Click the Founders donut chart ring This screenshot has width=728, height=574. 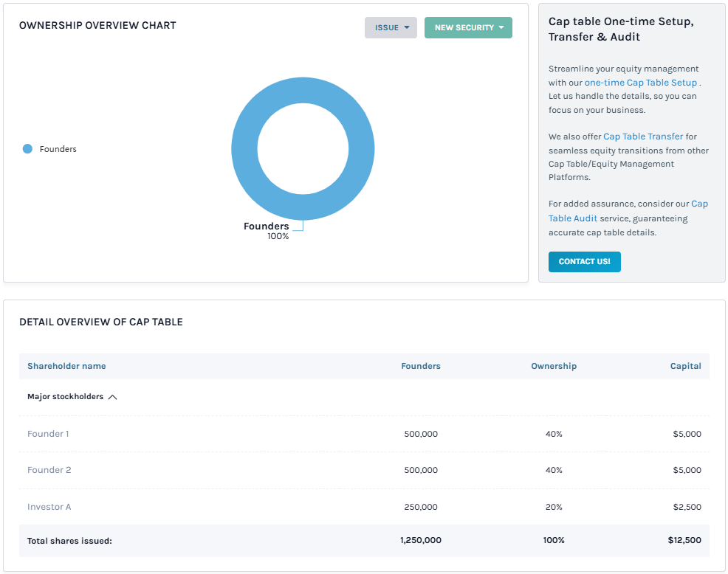pos(244,148)
